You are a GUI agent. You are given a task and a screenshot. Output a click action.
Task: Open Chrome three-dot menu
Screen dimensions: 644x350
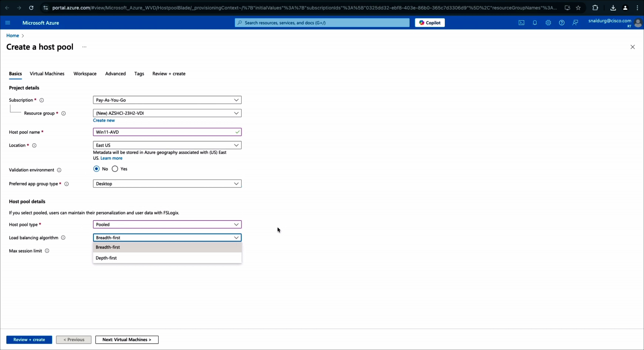point(637,8)
